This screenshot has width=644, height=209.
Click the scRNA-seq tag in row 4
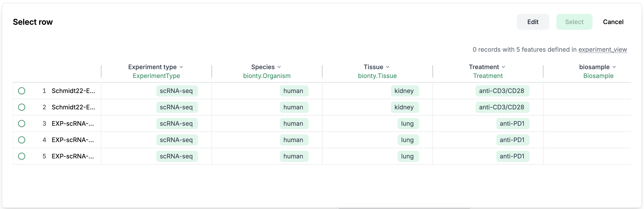click(177, 140)
